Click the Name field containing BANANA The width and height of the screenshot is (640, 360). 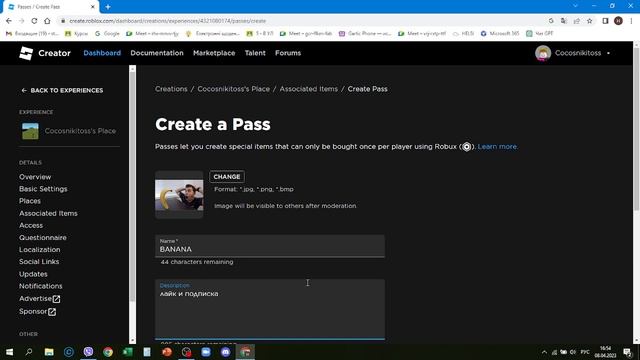270,246
